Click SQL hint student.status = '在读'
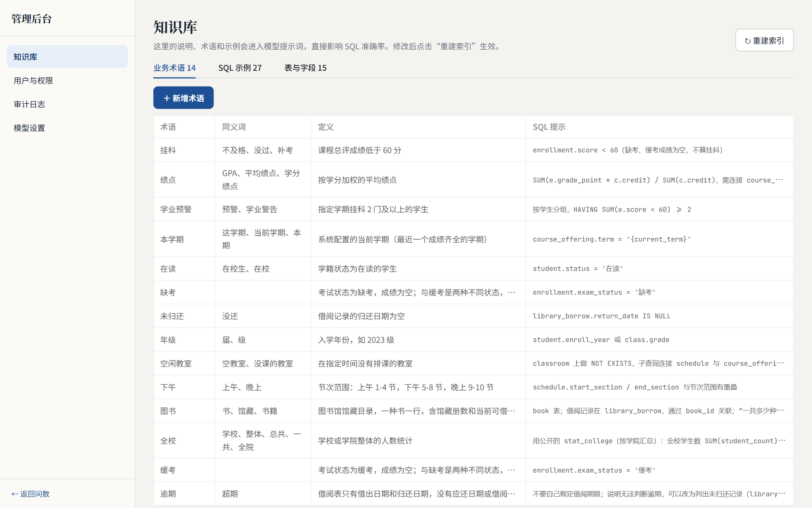 click(x=578, y=269)
